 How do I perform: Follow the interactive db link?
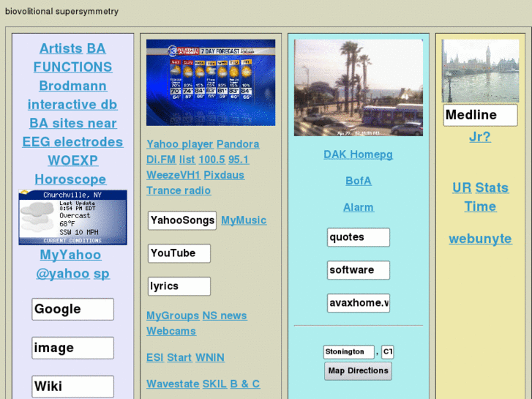tap(72, 104)
